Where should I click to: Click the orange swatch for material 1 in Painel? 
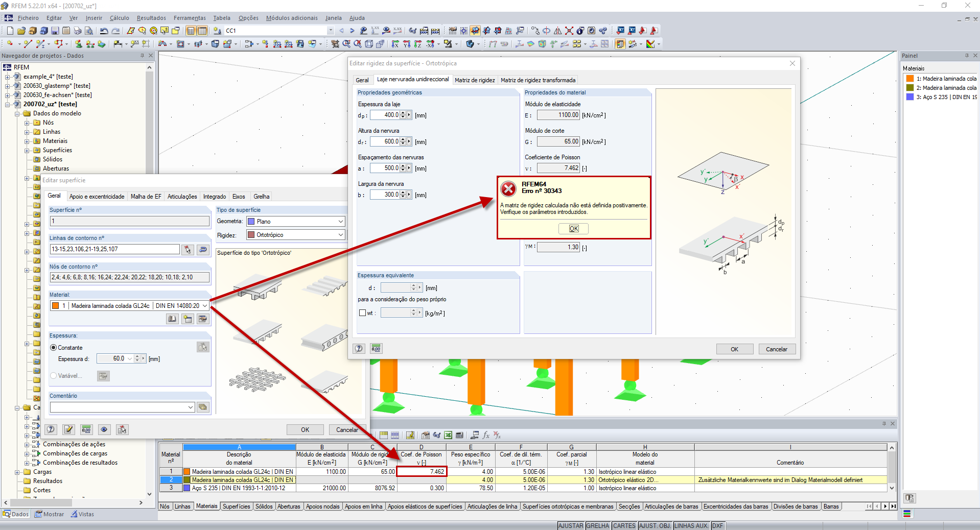pos(910,79)
